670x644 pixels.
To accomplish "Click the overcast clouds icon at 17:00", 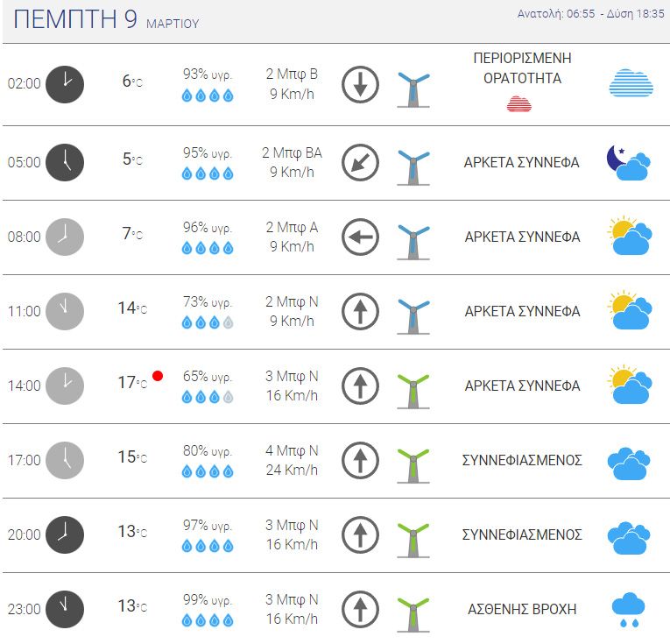I will tap(629, 464).
